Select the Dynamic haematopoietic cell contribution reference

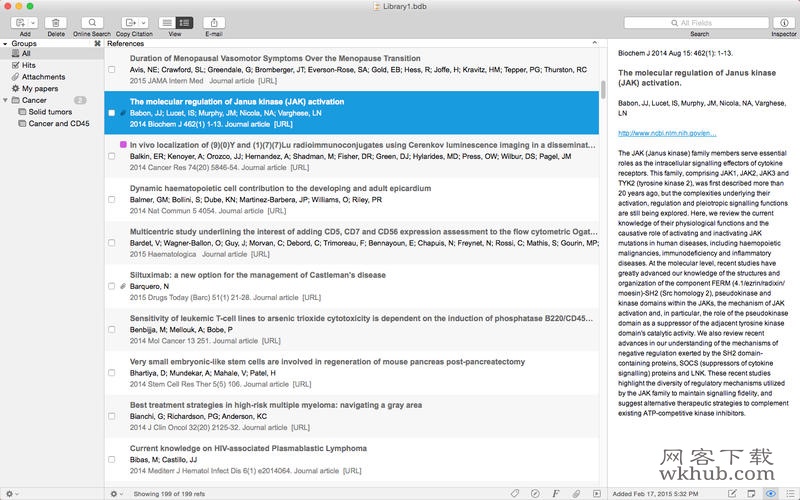click(x=352, y=199)
